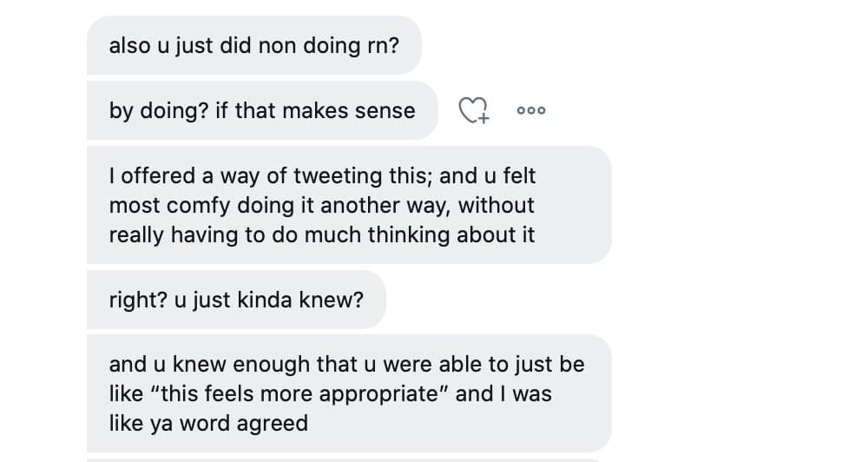Click the "I offered a way of tweeting this" message
The height and width of the screenshot is (462, 868).
pyautogui.click(x=348, y=205)
